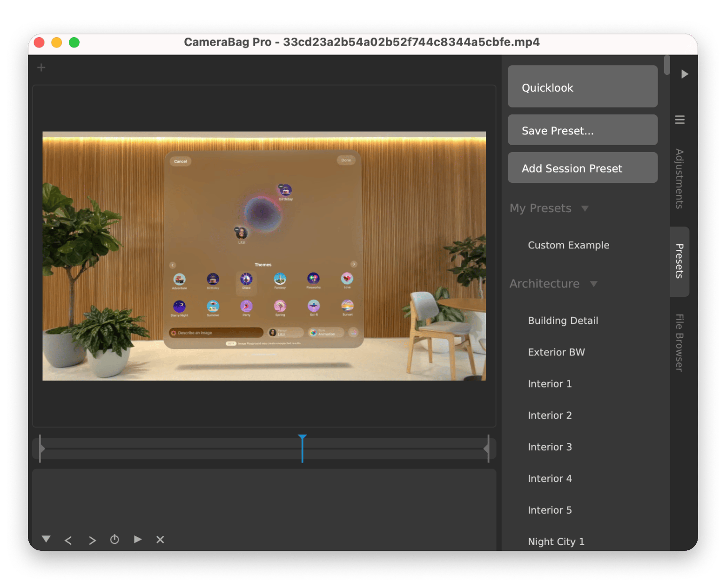Click Add Session Preset button

(582, 168)
